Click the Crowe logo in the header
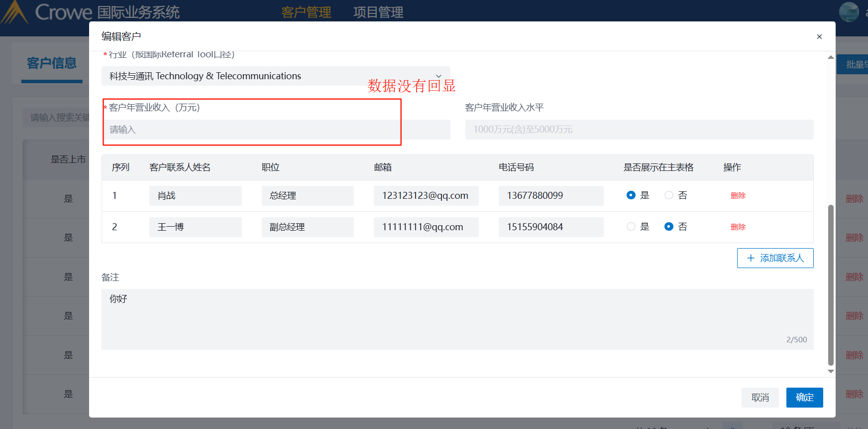Image resolution: width=868 pixels, height=429 pixels. [x=47, y=12]
